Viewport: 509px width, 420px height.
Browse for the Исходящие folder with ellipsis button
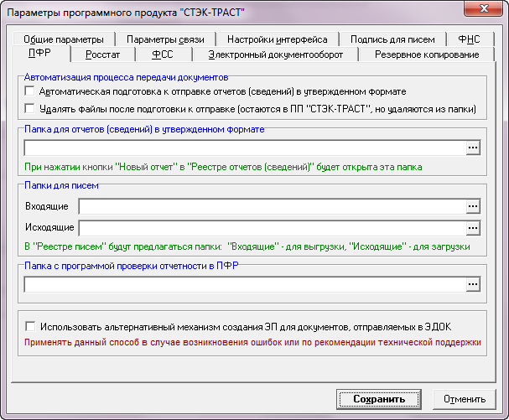(473, 228)
